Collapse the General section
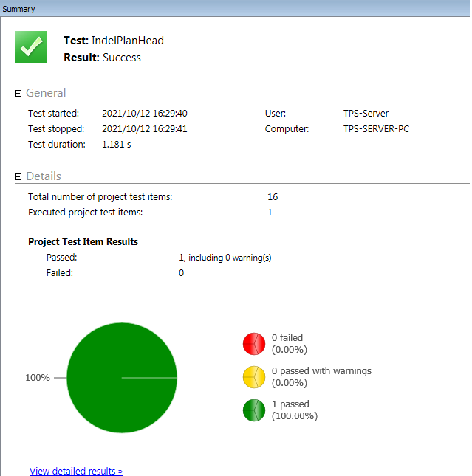This screenshot has width=472, height=476. tap(18, 94)
